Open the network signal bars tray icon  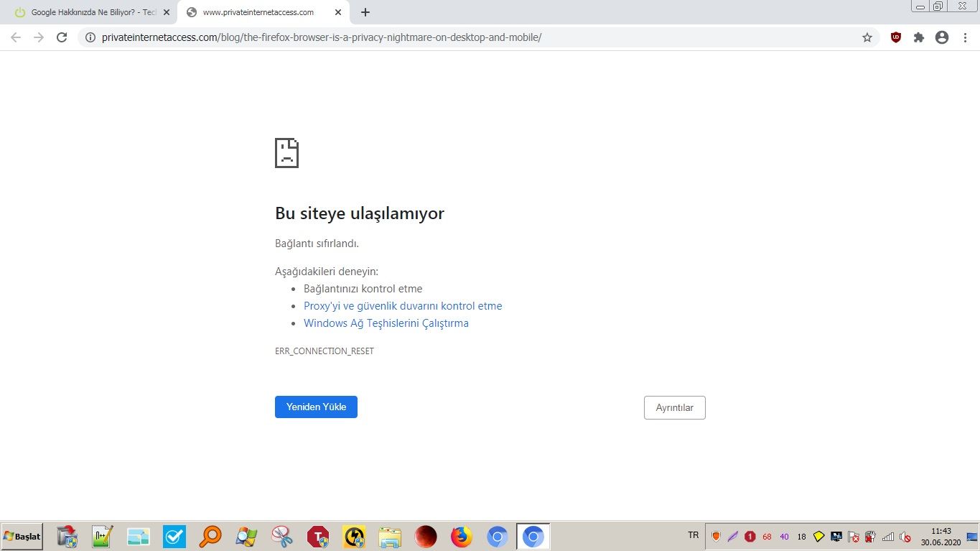click(x=888, y=537)
